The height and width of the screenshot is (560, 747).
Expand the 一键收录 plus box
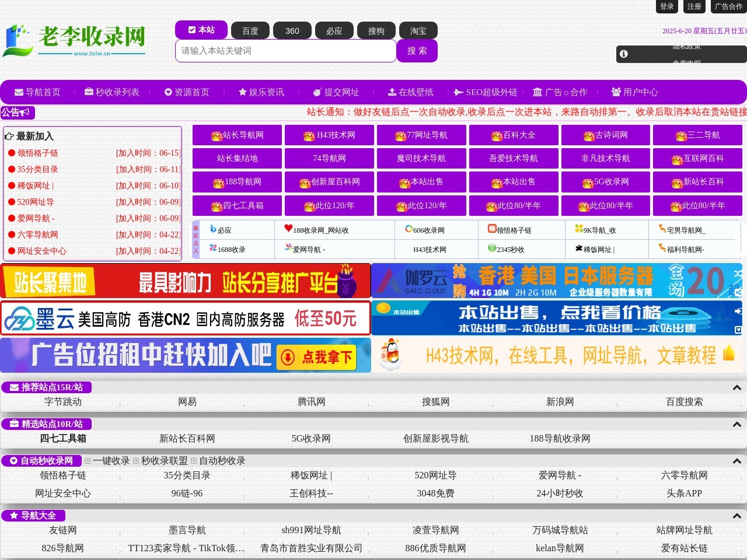(88, 461)
